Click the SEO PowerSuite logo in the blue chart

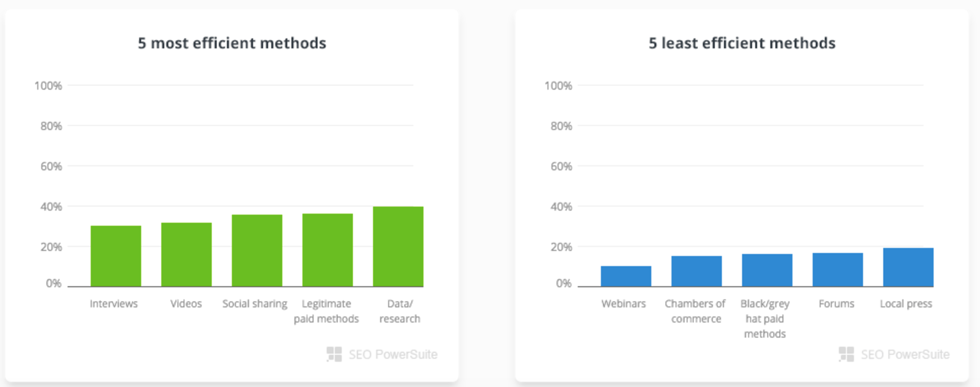[x=894, y=354]
